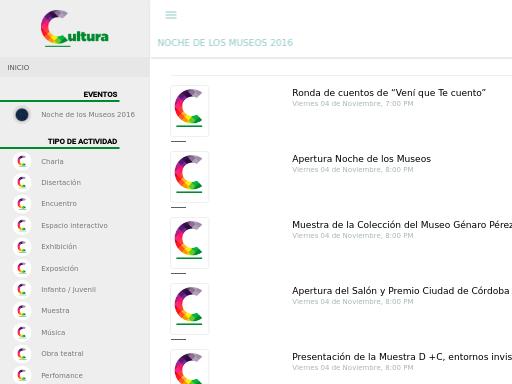
Task: Select the Encuentro activity type
Action: 59,204
